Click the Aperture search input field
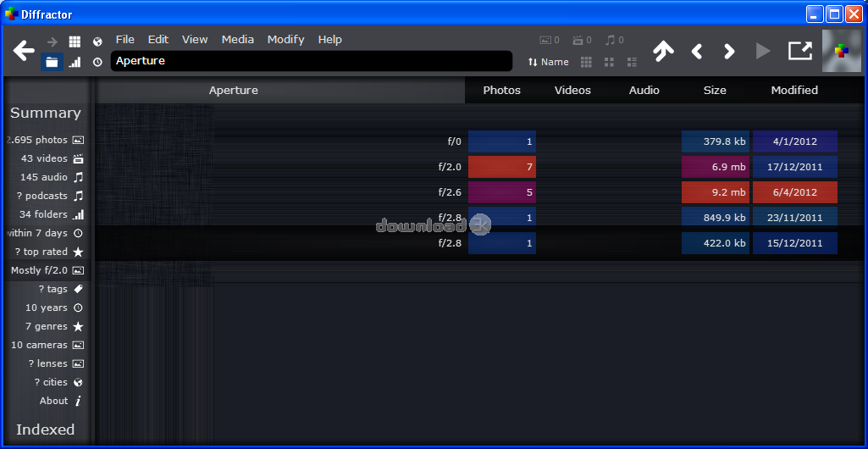 tap(312, 61)
